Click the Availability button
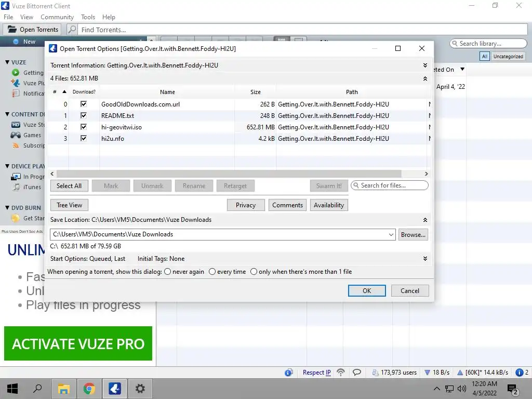 tap(329, 205)
